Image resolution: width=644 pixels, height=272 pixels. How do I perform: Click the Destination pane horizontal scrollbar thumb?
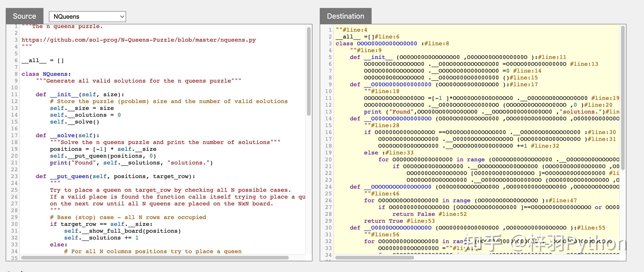tap(374, 257)
